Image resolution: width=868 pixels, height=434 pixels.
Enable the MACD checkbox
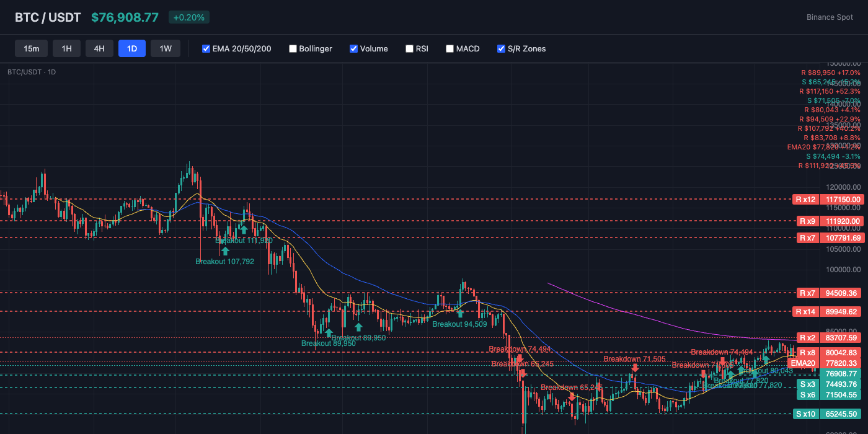click(449, 48)
